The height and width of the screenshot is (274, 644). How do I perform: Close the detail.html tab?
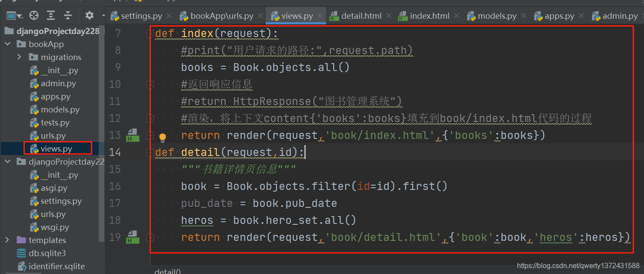pos(389,16)
